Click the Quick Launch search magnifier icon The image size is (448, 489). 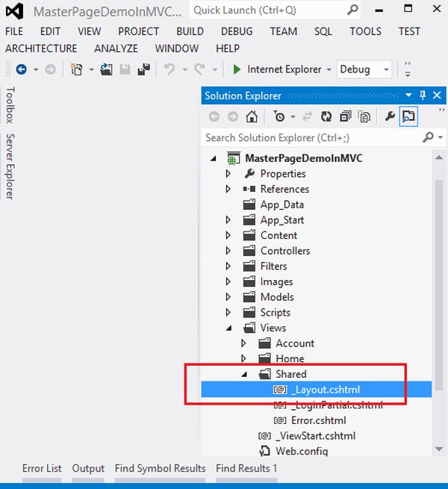(352, 10)
